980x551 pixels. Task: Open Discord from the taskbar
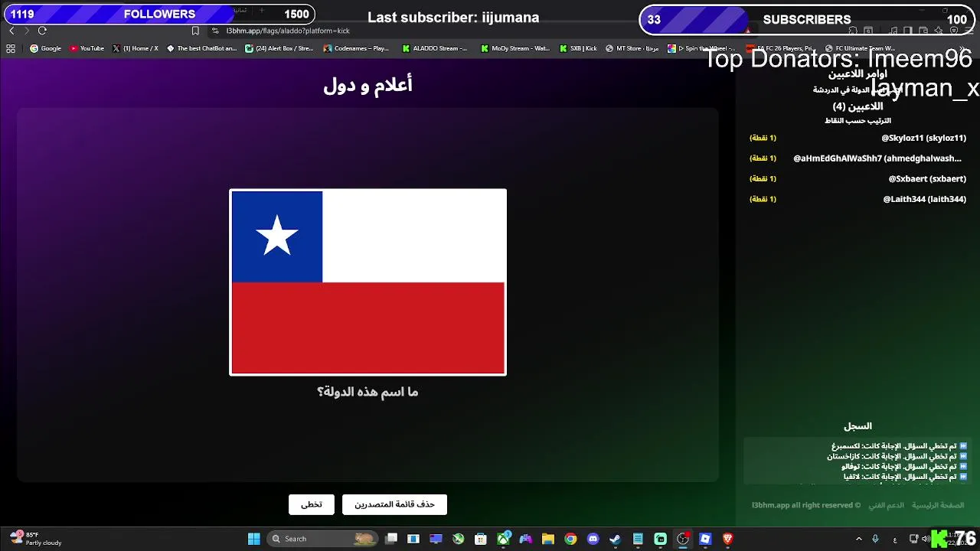[x=593, y=539]
